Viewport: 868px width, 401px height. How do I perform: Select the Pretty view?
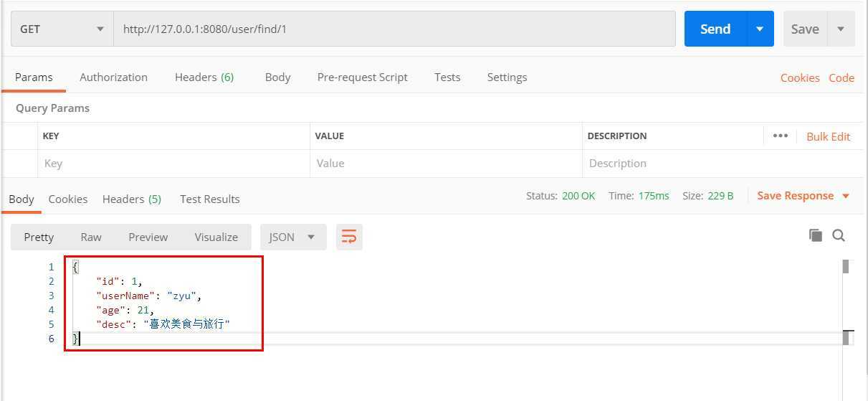tap(39, 237)
